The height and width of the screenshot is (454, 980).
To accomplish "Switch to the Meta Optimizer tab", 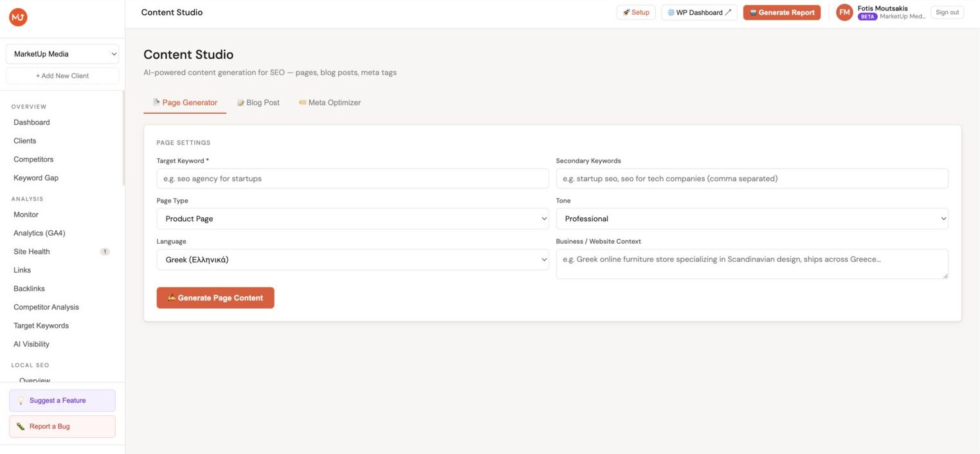I will pyautogui.click(x=330, y=102).
